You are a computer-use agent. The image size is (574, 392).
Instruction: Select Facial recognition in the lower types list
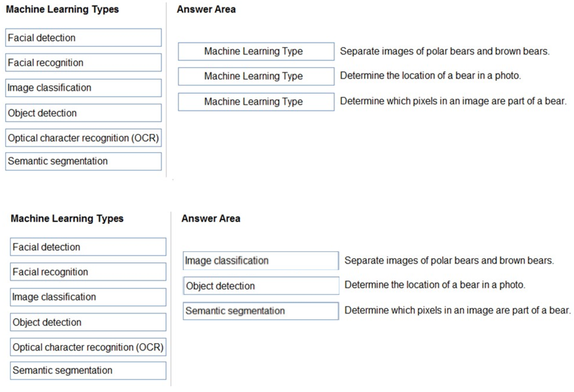tap(88, 272)
